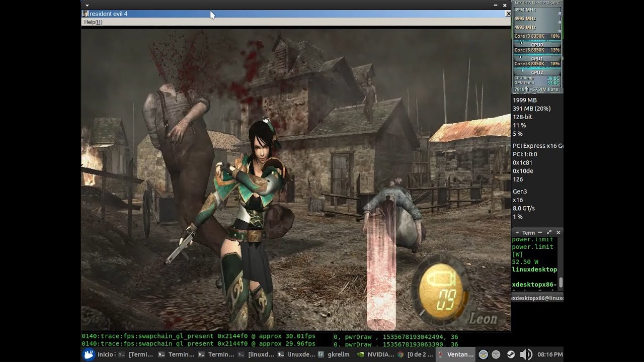This screenshot has width=644, height=362.
Task: Click the '0x10de' vendor ID value
Action: 523,171
